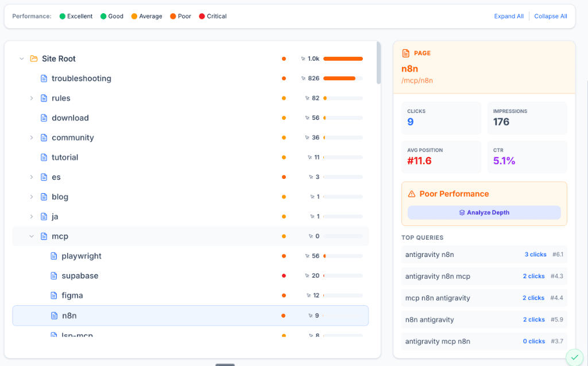Click the figma page file icon
Screen dimensions: 588x366
click(x=54, y=295)
